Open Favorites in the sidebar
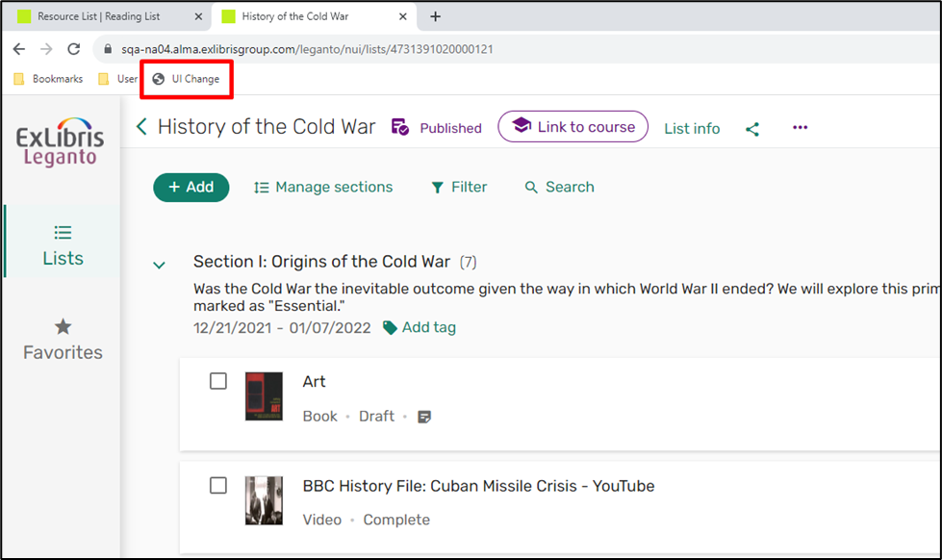 63,340
